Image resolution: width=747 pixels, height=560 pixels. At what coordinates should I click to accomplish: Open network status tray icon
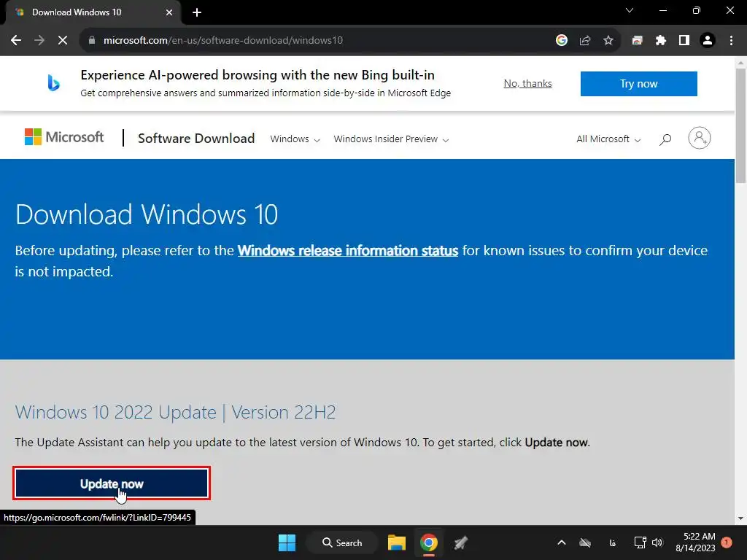click(640, 542)
